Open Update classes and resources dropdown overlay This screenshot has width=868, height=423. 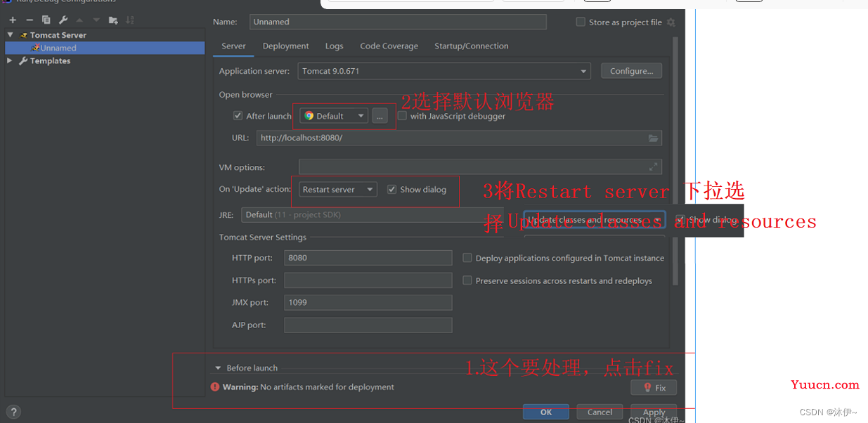(594, 220)
